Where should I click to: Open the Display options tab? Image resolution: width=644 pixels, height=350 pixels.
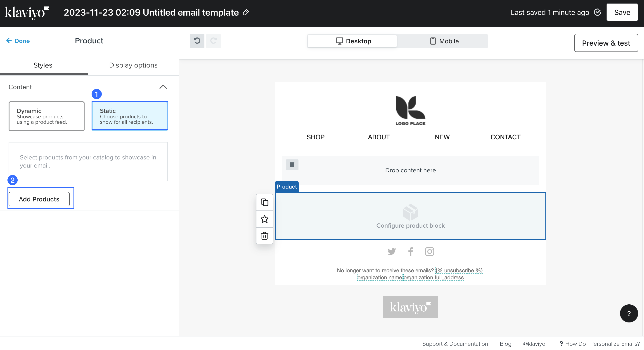tap(133, 65)
